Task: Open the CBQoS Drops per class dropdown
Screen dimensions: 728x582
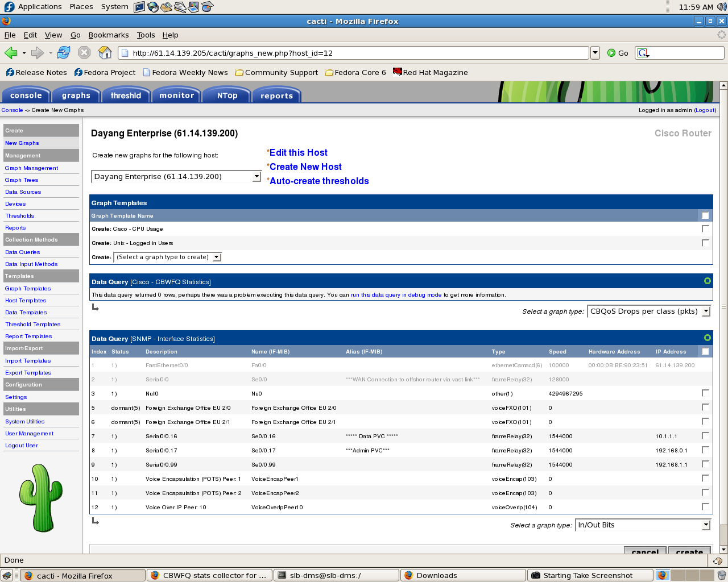Action: click(x=649, y=311)
